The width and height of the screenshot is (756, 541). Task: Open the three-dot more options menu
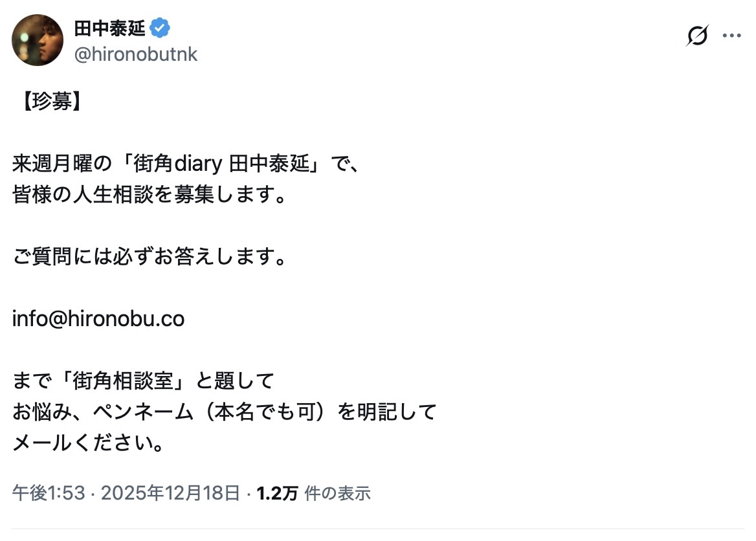731,36
